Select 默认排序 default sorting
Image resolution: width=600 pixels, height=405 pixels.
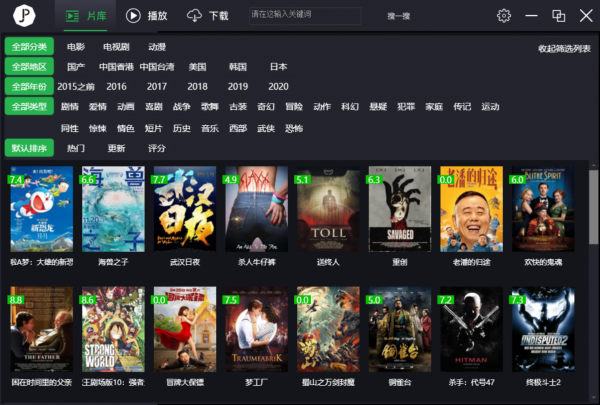29,148
